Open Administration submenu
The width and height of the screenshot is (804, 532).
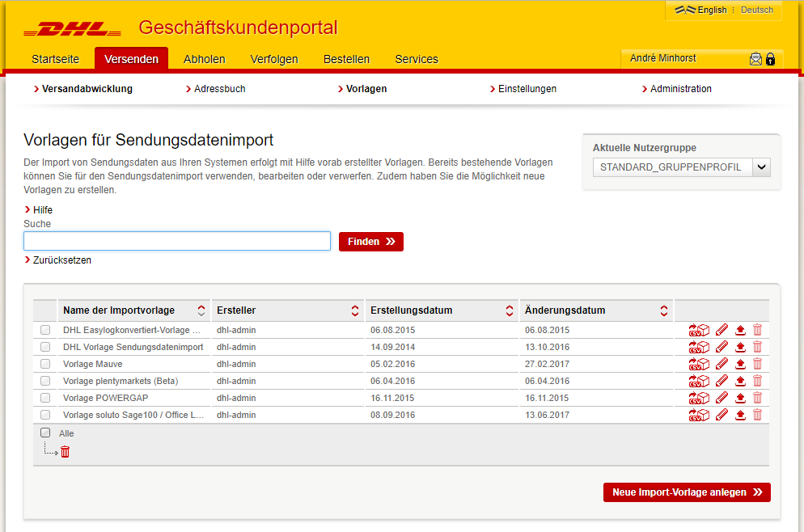click(677, 89)
